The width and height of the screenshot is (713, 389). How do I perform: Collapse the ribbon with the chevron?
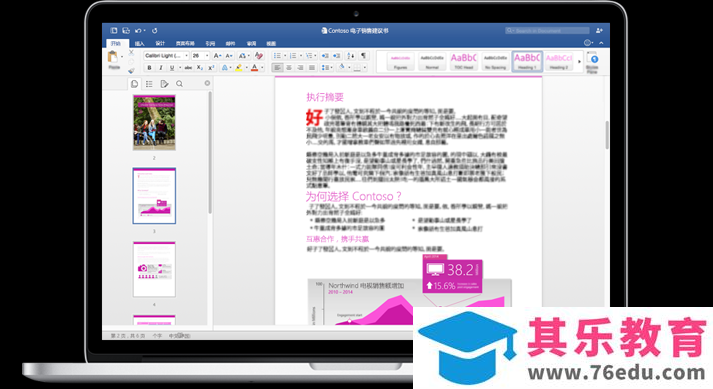tap(601, 43)
